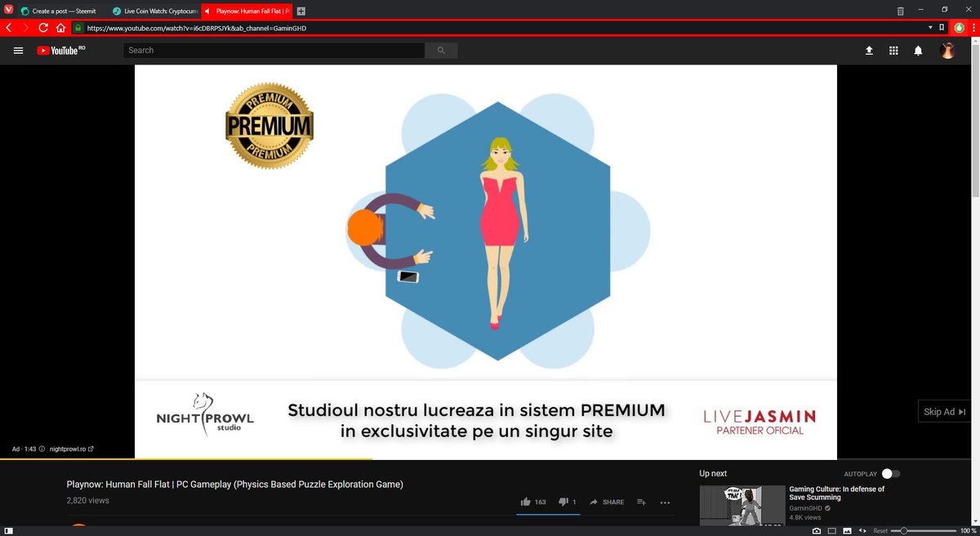Viewport: 980px width, 536px height.
Task: Open a new tab with plus button
Action: coord(301,11)
